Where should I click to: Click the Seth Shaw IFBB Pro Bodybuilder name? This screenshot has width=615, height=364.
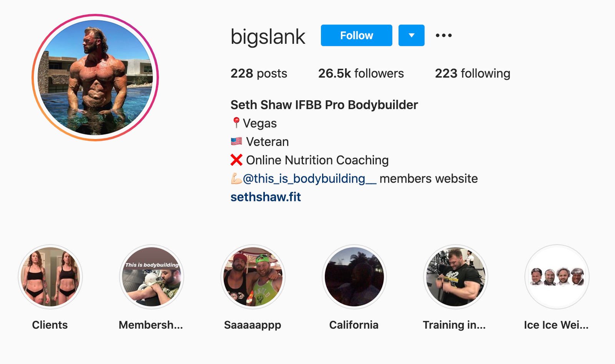point(324,105)
